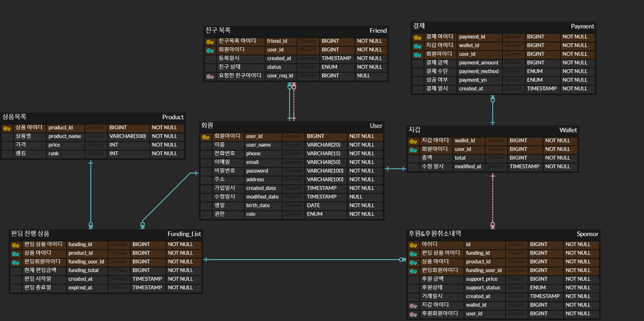Click the teal key icon on Sponsor funding_user_id row

(413, 271)
